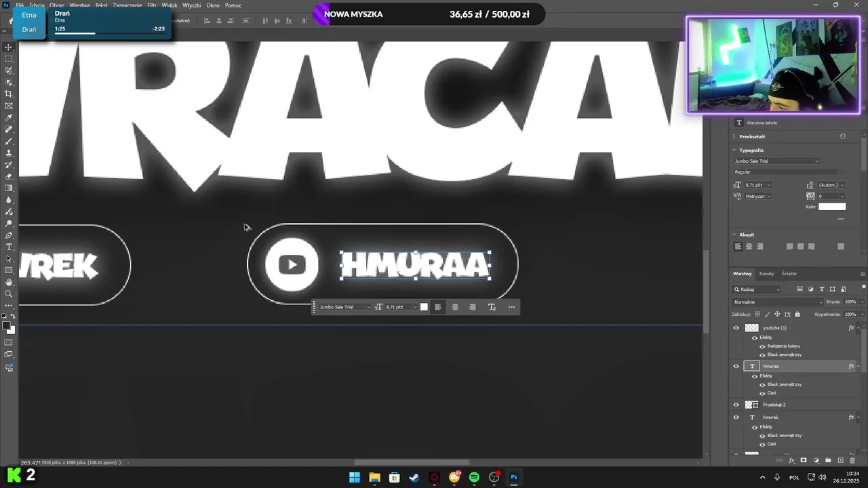The width and height of the screenshot is (868, 488).
Task: Hide the youtube (1) layer
Action: tap(736, 328)
